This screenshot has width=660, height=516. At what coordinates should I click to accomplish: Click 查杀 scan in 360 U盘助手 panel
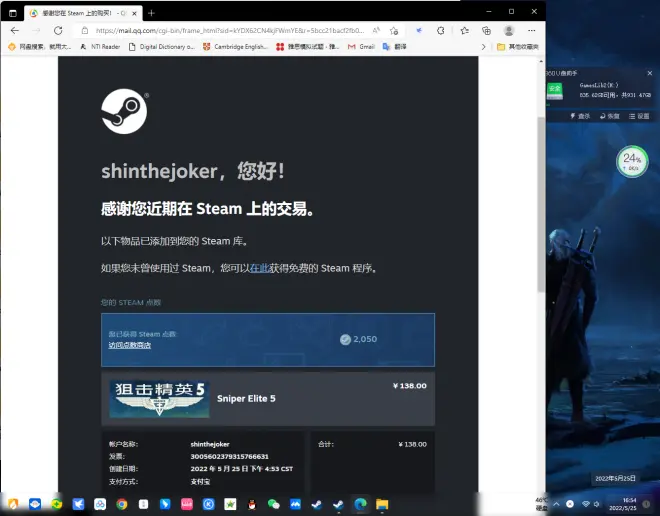pyautogui.click(x=580, y=116)
